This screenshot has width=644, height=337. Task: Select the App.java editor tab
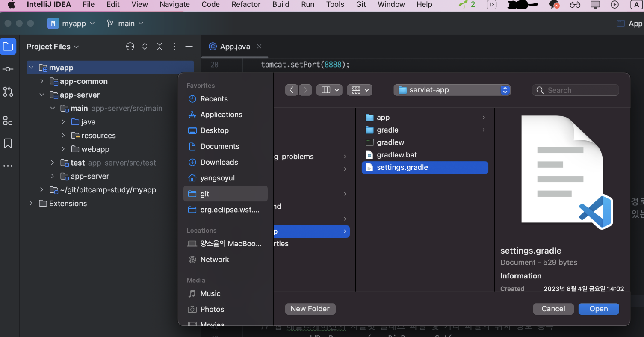point(234,47)
